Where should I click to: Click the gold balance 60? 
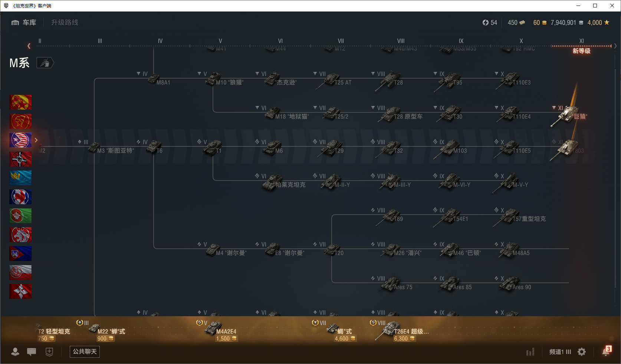point(540,23)
